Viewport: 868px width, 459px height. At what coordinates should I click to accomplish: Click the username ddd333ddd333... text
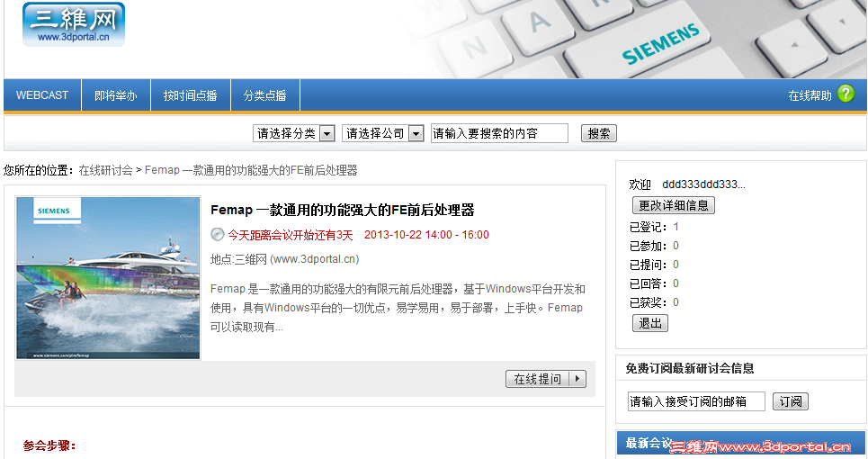coord(703,184)
